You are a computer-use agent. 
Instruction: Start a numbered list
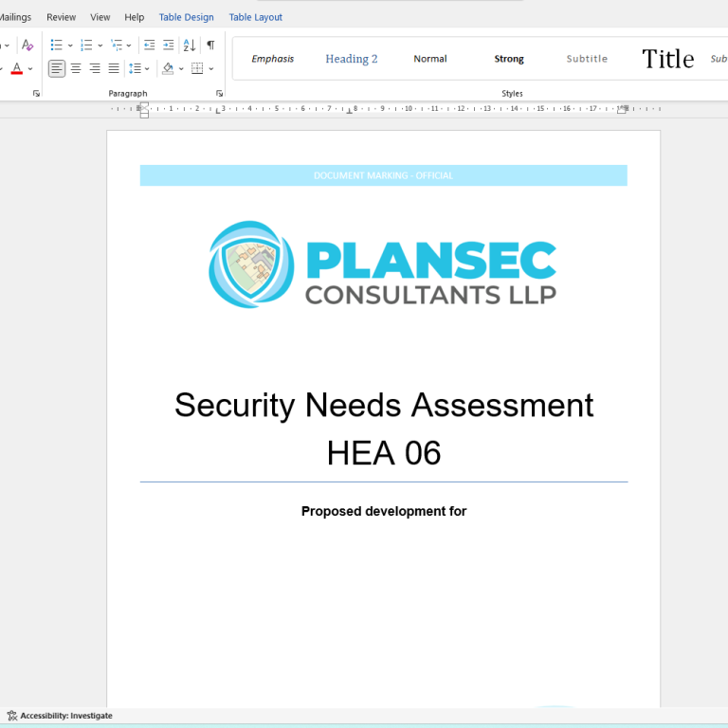coord(86,45)
